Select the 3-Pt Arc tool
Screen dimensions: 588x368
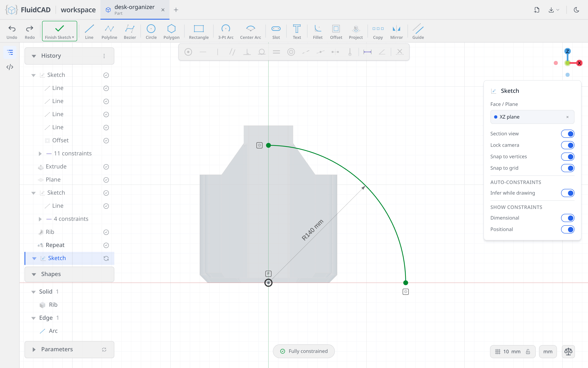(226, 31)
